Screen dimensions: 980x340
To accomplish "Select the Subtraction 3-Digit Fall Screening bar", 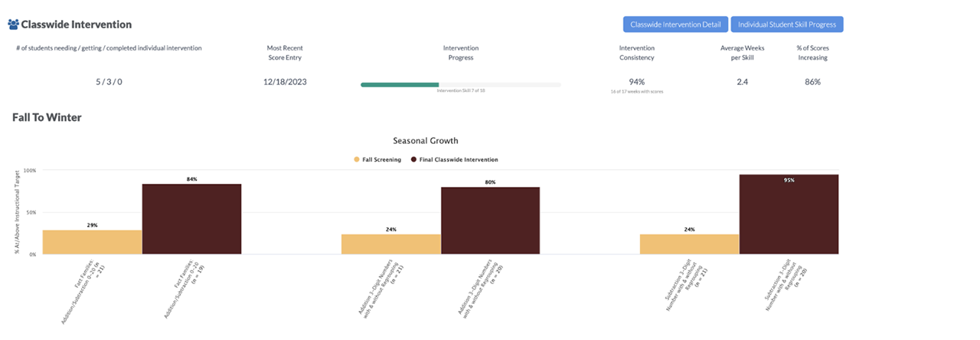I will coord(689,244).
